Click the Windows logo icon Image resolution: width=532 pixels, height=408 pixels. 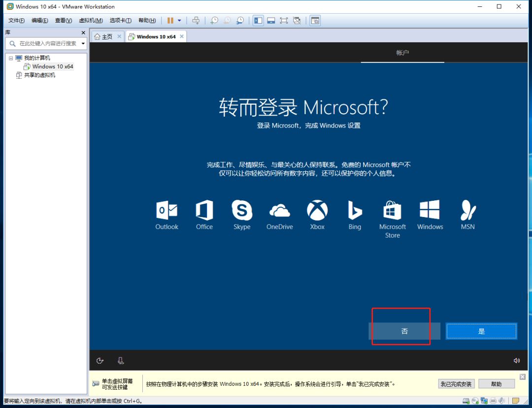430,210
